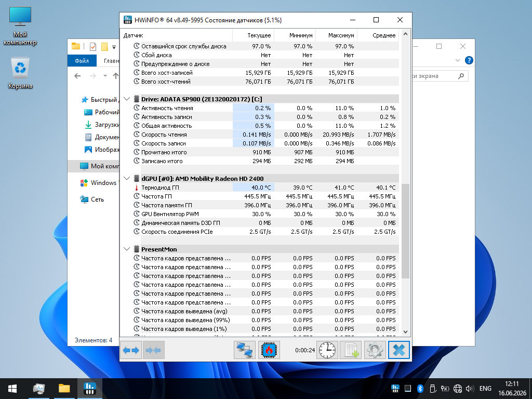Click the drive icon next to ADATA SP900
The height and width of the screenshot is (399, 532).
click(x=137, y=99)
